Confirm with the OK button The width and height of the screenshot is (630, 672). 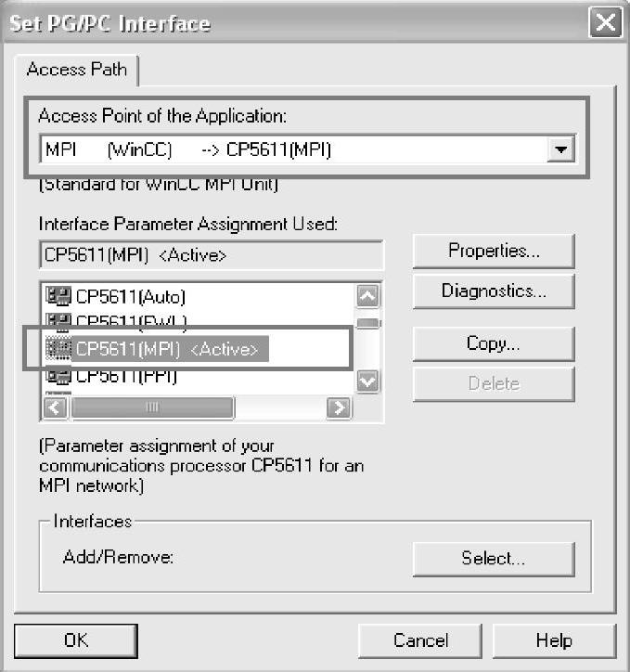click(75, 640)
